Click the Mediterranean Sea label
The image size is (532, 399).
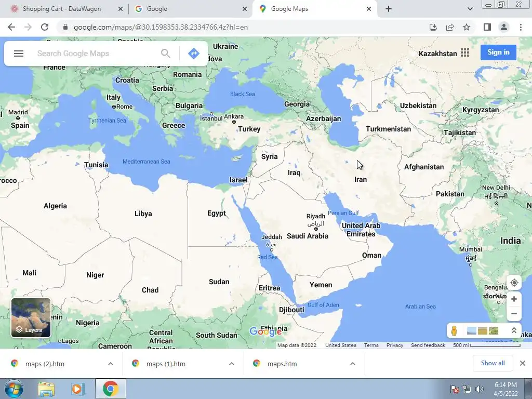pos(146,162)
